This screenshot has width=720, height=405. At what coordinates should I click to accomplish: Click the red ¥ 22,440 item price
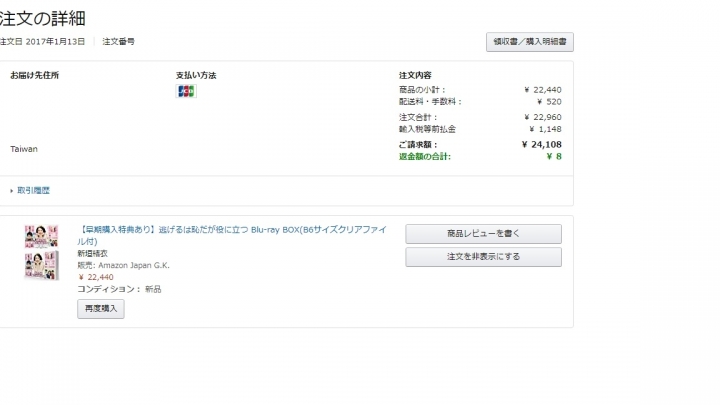tap(96, 277)
